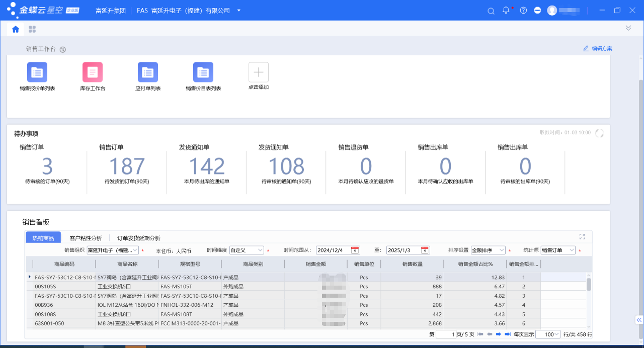This screenshot has height=348, width=644.
Task: Open the 排序设置 dropdown
Action: 502,250
